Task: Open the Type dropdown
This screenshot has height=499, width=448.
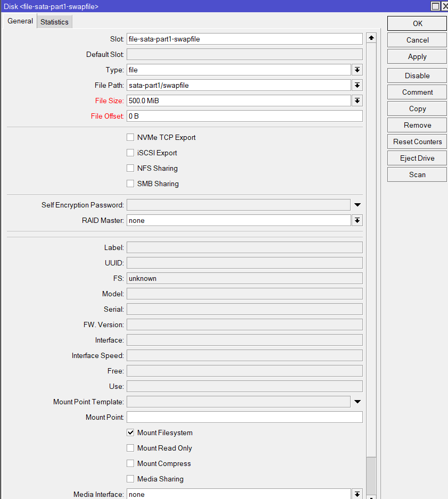Action: (x=358, y=70)
